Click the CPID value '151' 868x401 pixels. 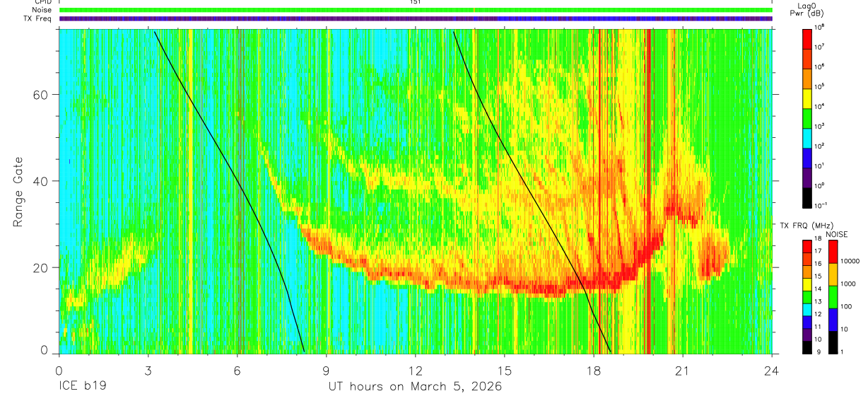pyautogui.click(x=416, y=2)
